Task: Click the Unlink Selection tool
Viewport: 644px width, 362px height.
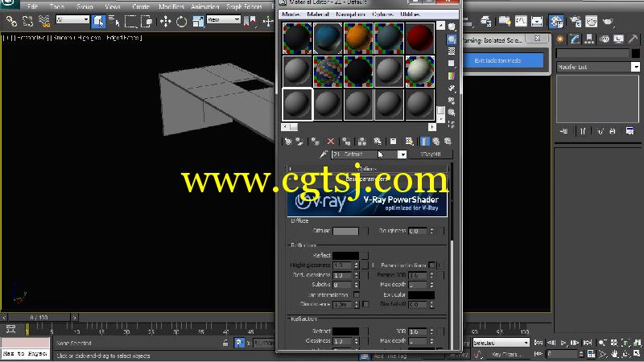Action: pyautogui.click(x=27, y=21)
